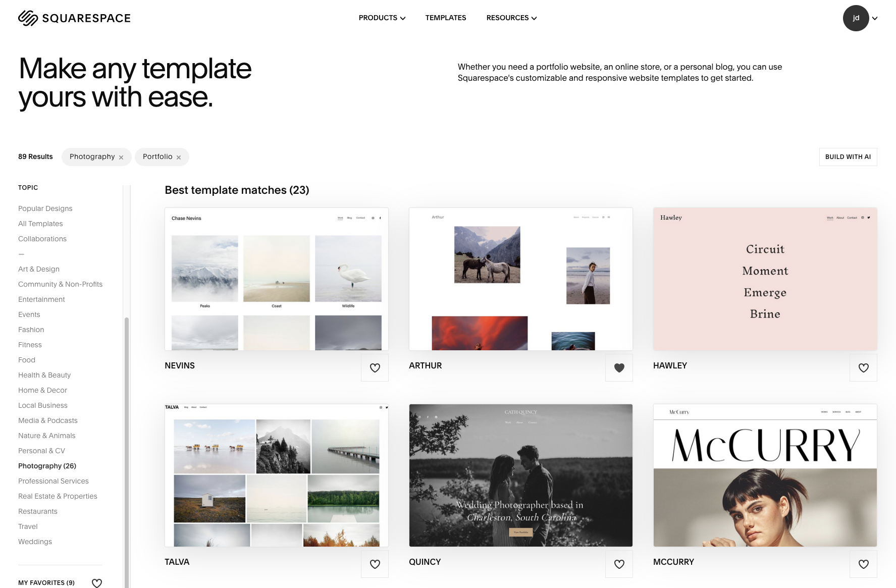This screenshot has width=896, height=588.
Task: Filter by Media & Podcasts topic
Action: pyautogui.click(x=48, y=420)
